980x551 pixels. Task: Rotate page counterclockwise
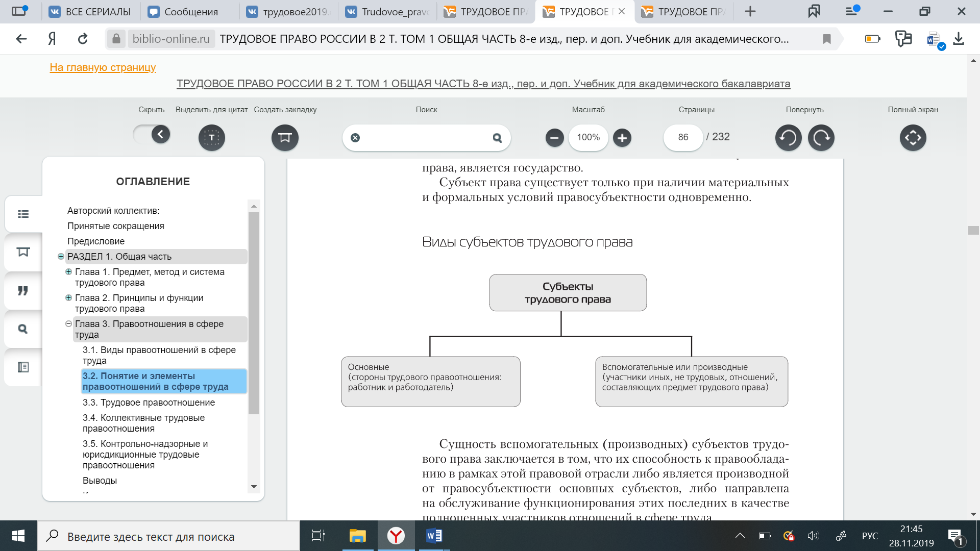tap(788, 138)
